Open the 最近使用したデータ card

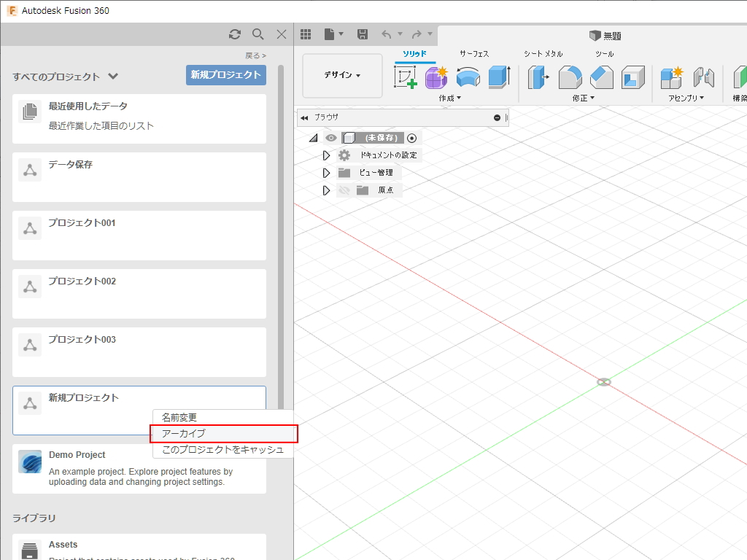139,119
